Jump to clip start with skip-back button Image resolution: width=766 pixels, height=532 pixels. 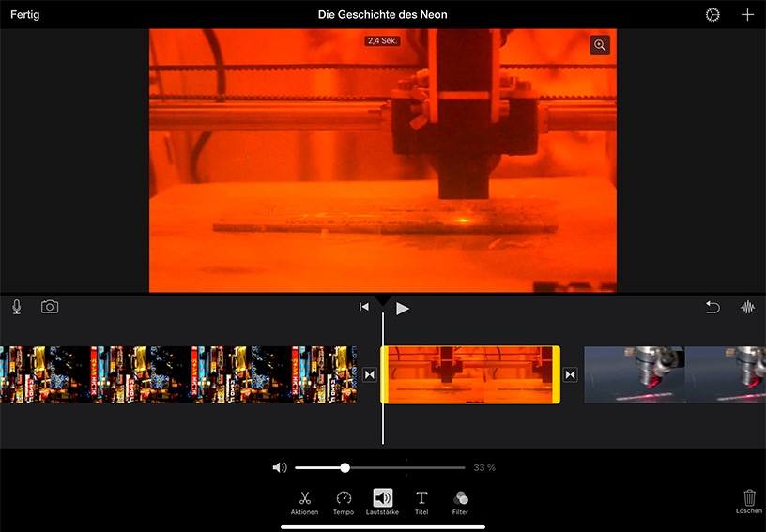coord(364,307)
